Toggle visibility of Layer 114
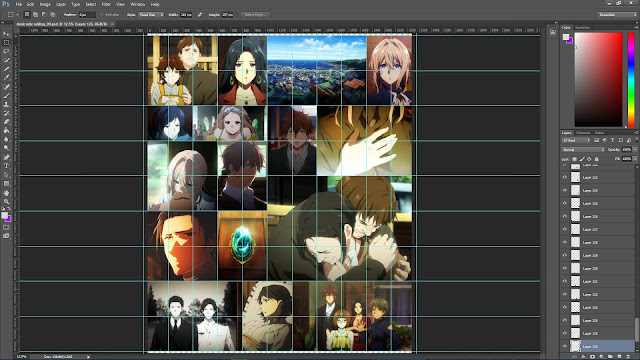This screenshot has height=360, width=640. (565, 190)
